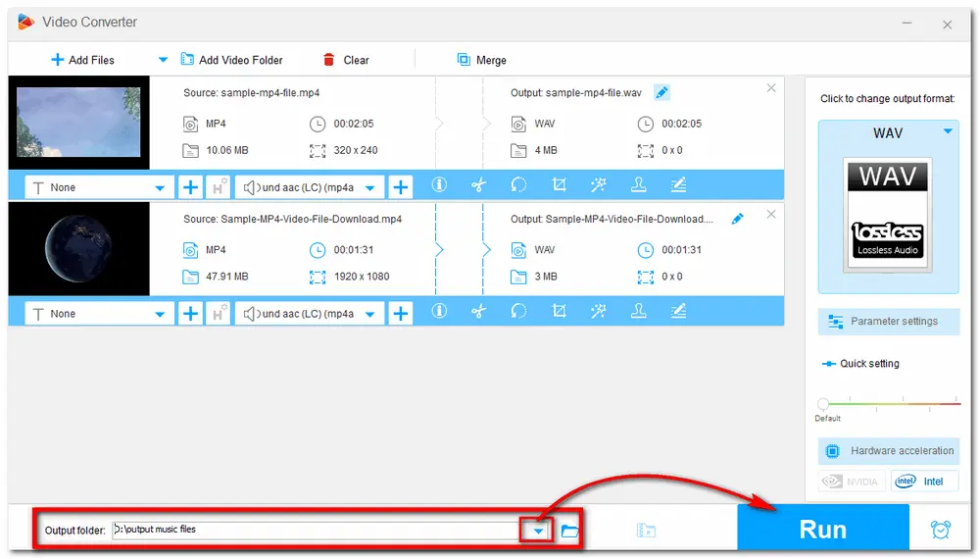Open Parameter settings
Screen dimensions: 980x559
pos(889,322)
